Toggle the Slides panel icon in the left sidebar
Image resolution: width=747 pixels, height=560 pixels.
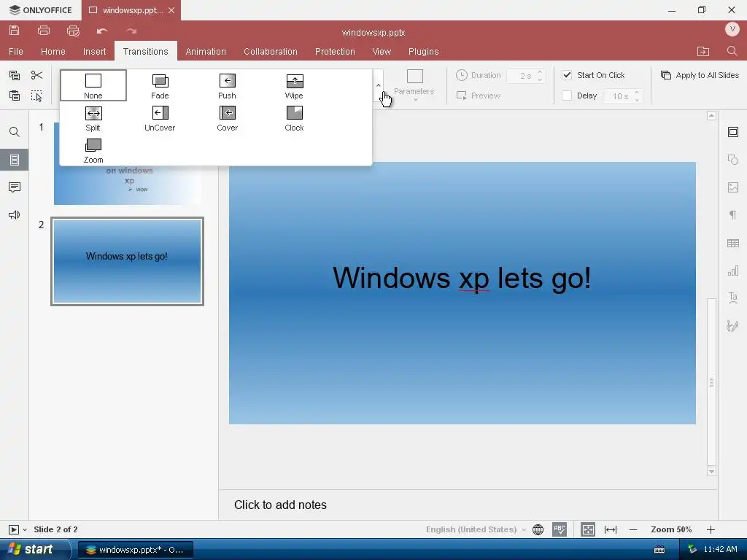(x=15, y=160)
